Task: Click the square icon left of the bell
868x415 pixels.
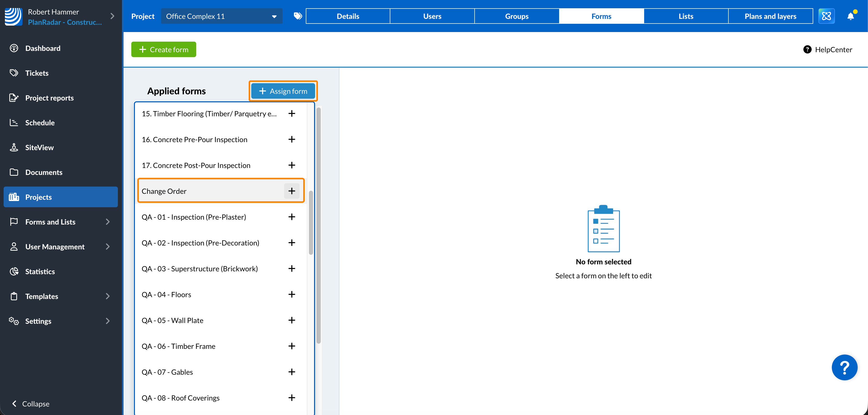Action: tap(826, 16)
